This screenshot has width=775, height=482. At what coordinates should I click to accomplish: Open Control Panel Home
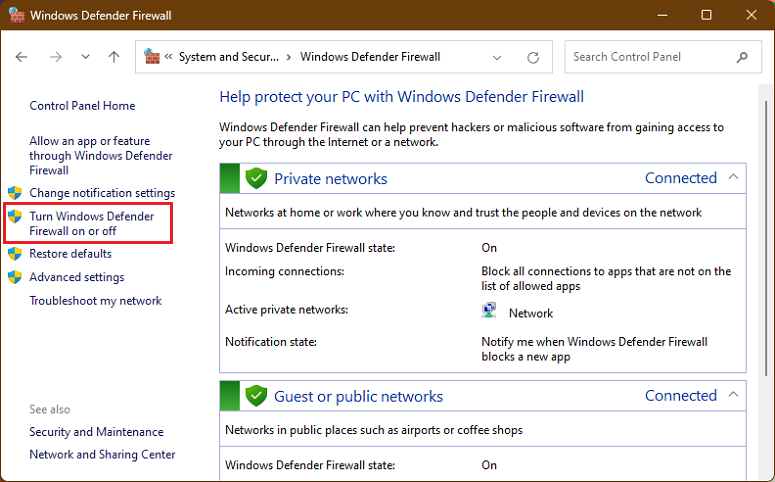[x=82, y=106]
